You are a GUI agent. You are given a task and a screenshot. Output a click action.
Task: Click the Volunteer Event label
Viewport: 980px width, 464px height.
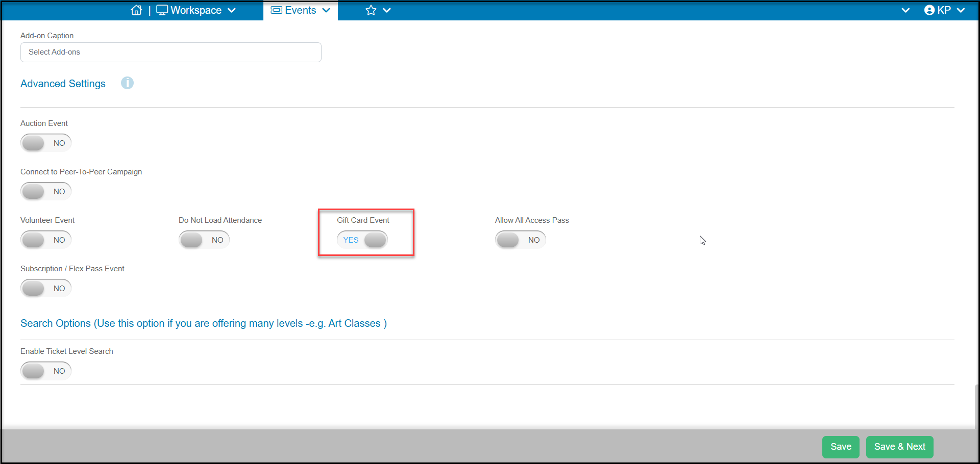(47, 220)
